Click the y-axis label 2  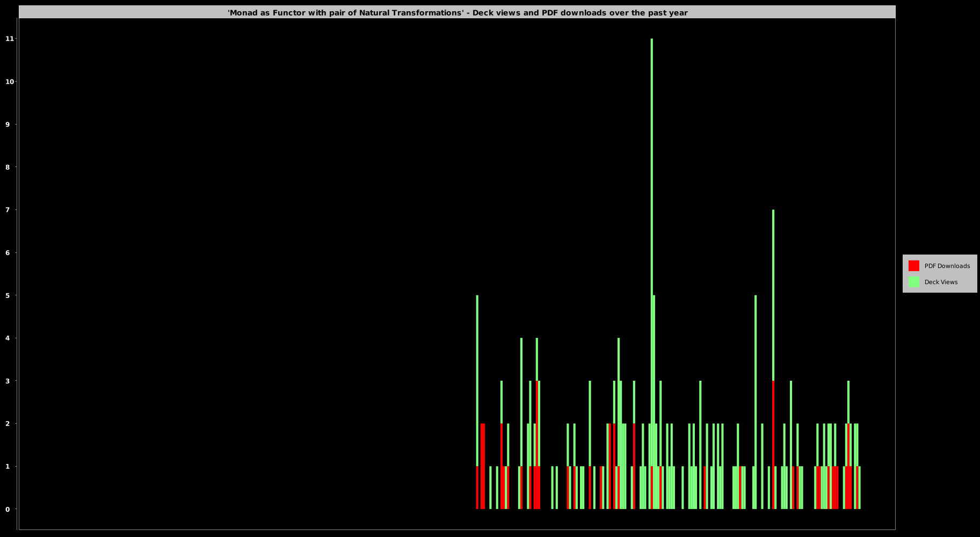click(8, 424)
